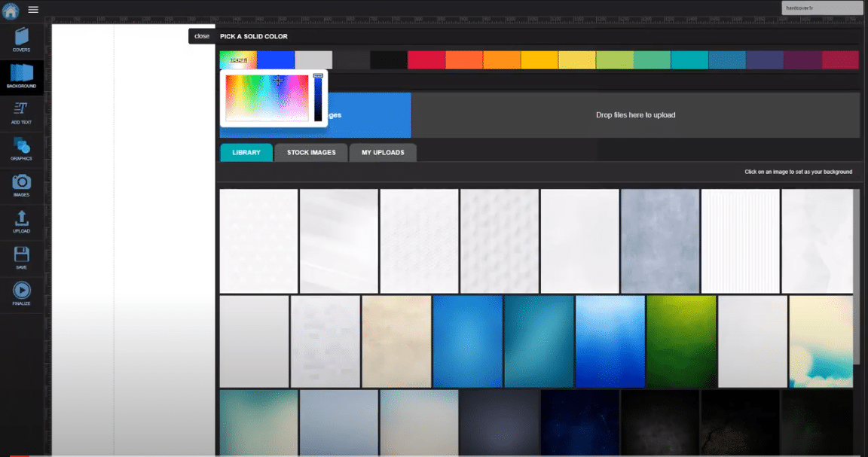Choose the green gradient background thumbnail
This screenshot has width=868, height=457.
680,341
